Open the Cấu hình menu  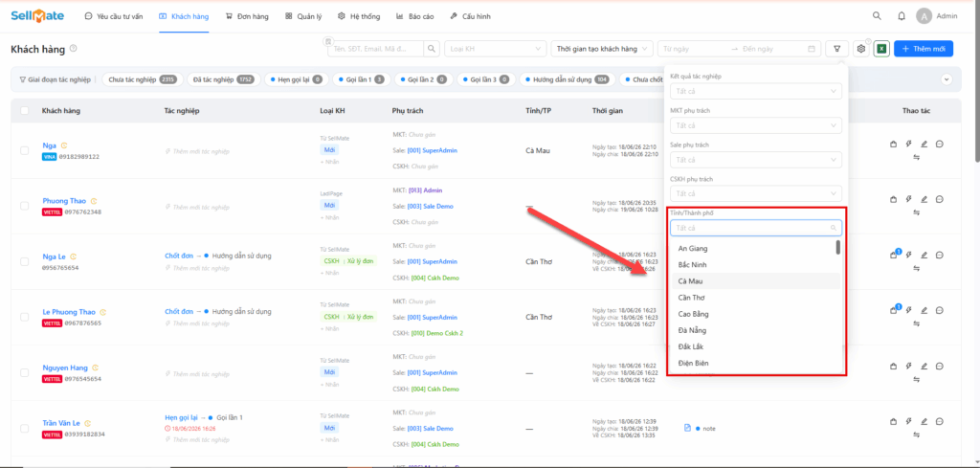pos(470,17)
